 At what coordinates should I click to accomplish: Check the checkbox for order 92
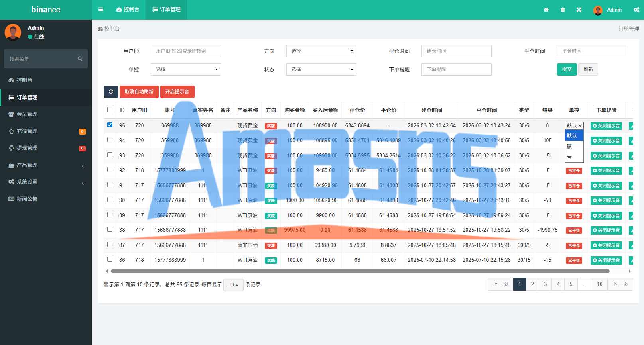pyautogui.click(x=110, y=170)
